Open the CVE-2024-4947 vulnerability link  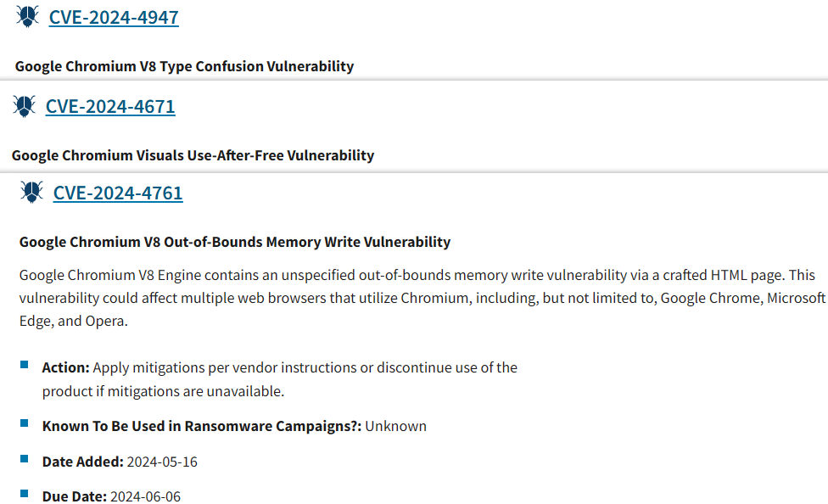114,16
